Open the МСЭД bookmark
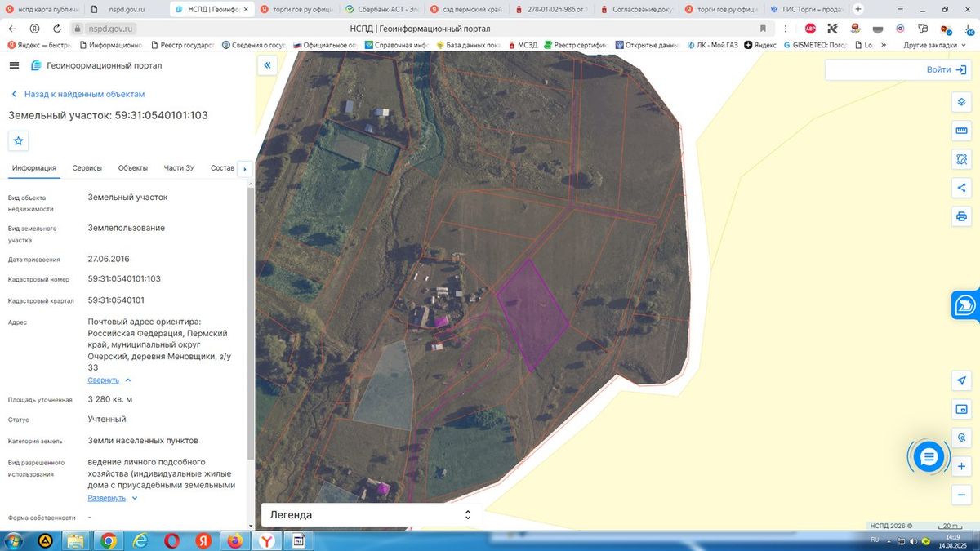Viewport: 980px width, 551px height. (523, 45)
